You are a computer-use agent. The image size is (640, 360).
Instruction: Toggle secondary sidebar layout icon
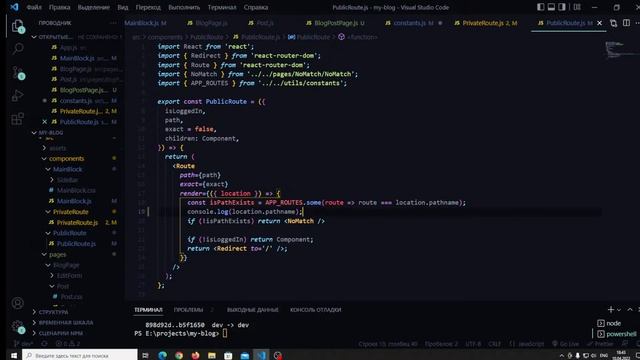pos(562,7)
